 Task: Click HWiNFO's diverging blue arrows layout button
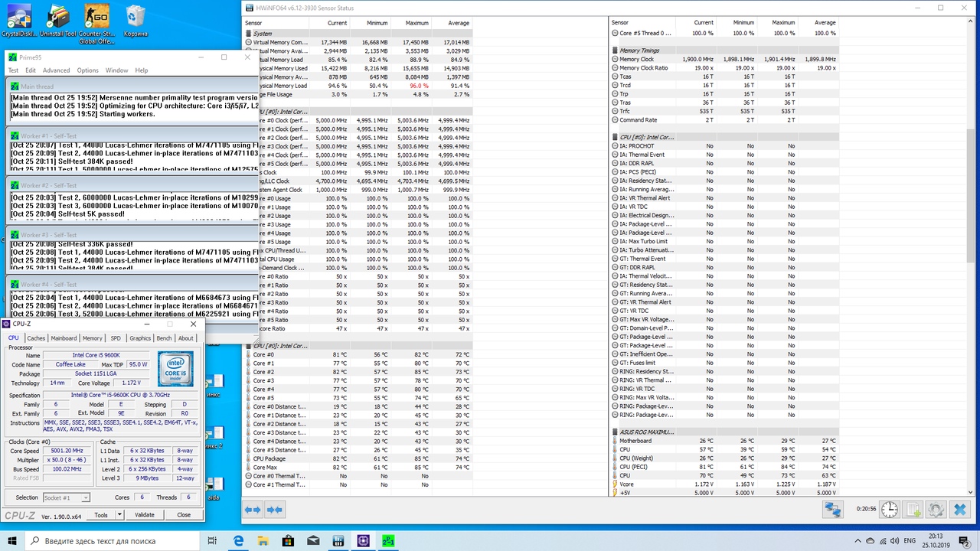[253, 509]
